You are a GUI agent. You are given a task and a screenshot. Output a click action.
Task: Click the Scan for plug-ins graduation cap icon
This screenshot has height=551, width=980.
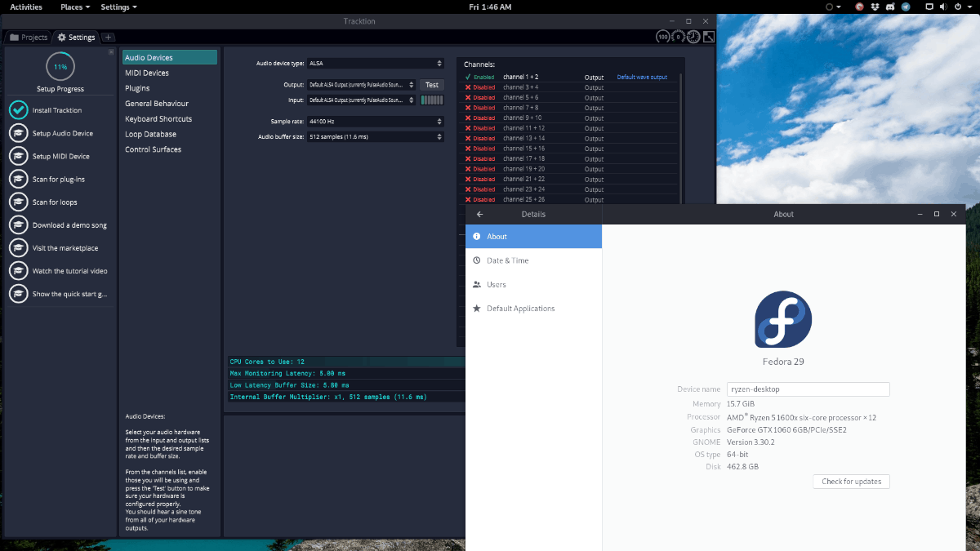(18, 179)
